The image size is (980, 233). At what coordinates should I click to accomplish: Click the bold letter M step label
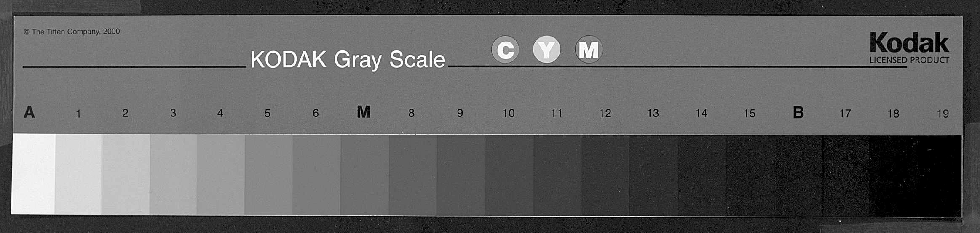tap(364, 112)
